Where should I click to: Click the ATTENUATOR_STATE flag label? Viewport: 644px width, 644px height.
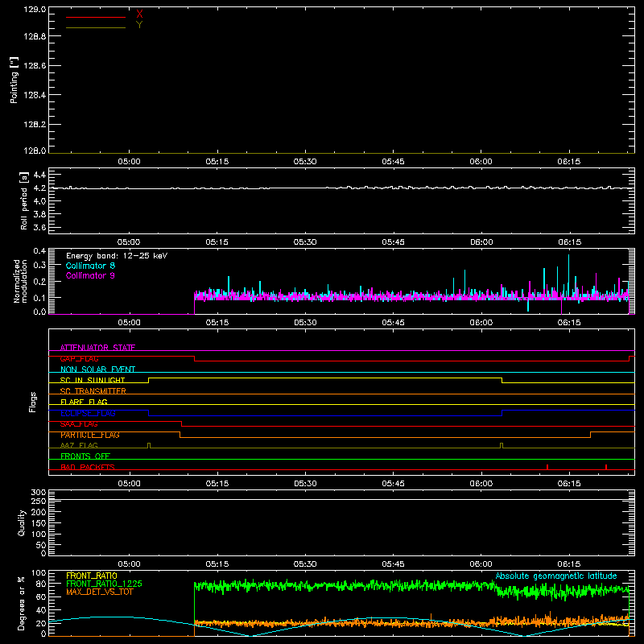tap(97, 348)
